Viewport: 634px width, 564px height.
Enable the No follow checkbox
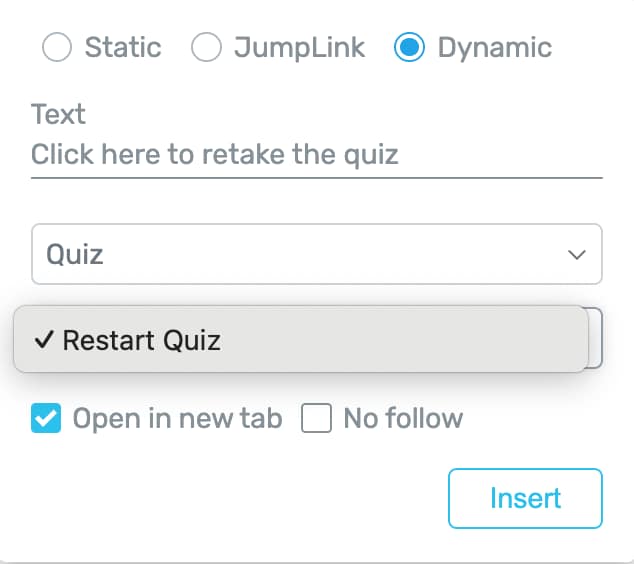click(316, 418)
